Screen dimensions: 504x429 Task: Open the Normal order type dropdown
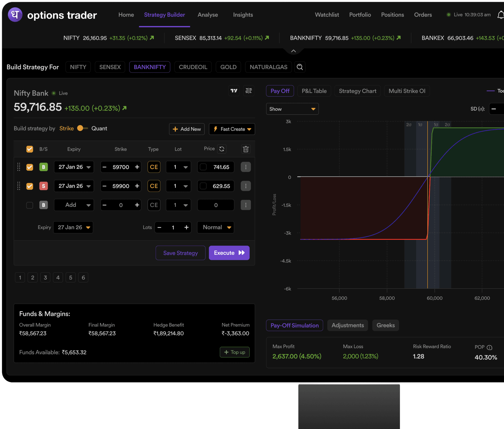[x=216, y=227]
